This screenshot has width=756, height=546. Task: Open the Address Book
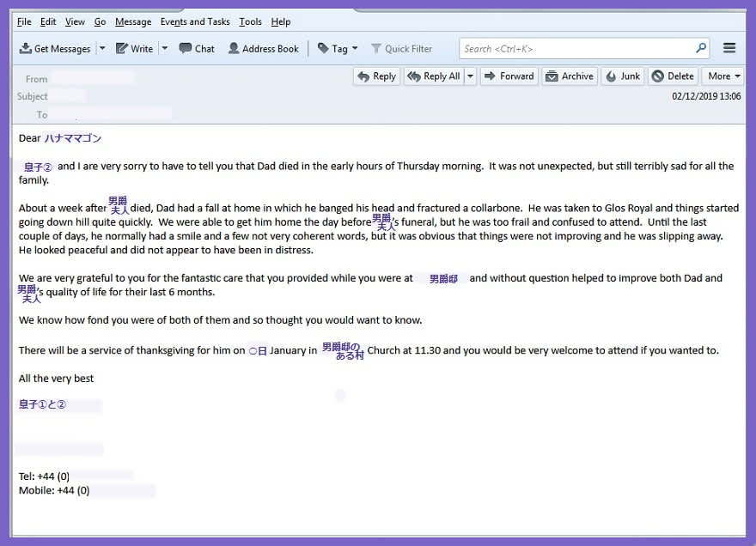coord(263,49)
